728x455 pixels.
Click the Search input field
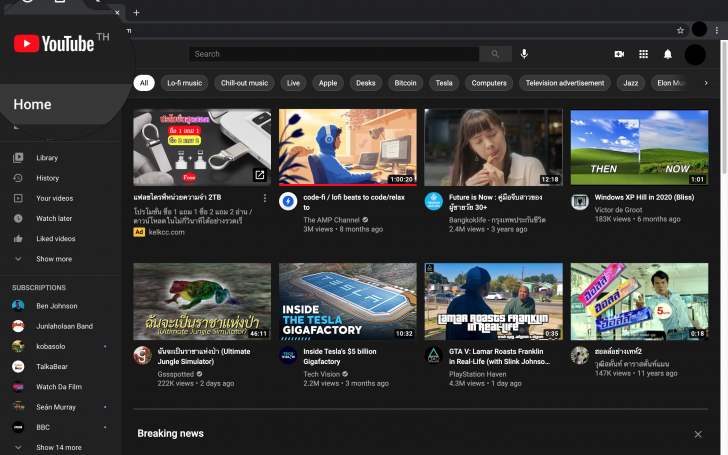(x=334, y=54)
